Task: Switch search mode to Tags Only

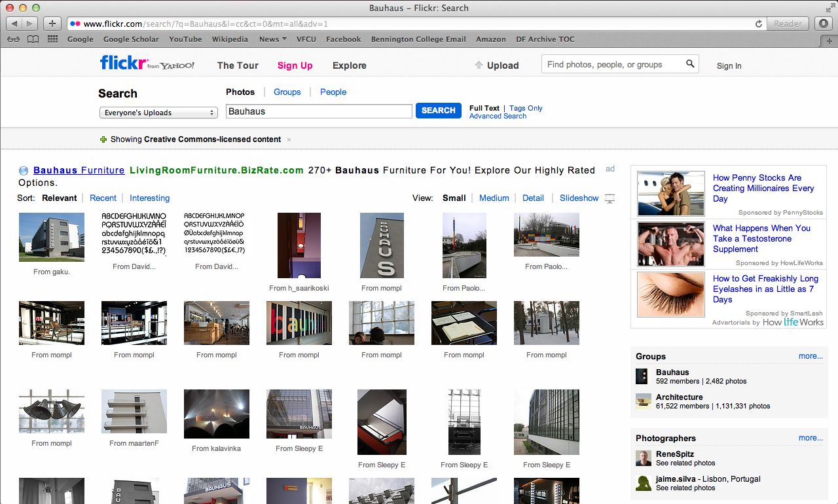Action: 526,108
